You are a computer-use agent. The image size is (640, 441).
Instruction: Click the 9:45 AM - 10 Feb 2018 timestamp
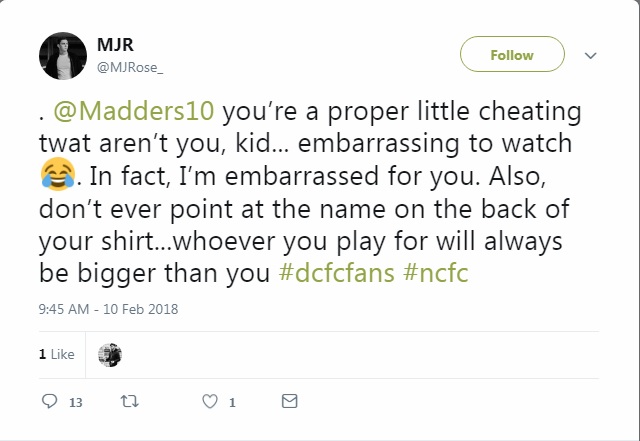(x=108, y=309)
